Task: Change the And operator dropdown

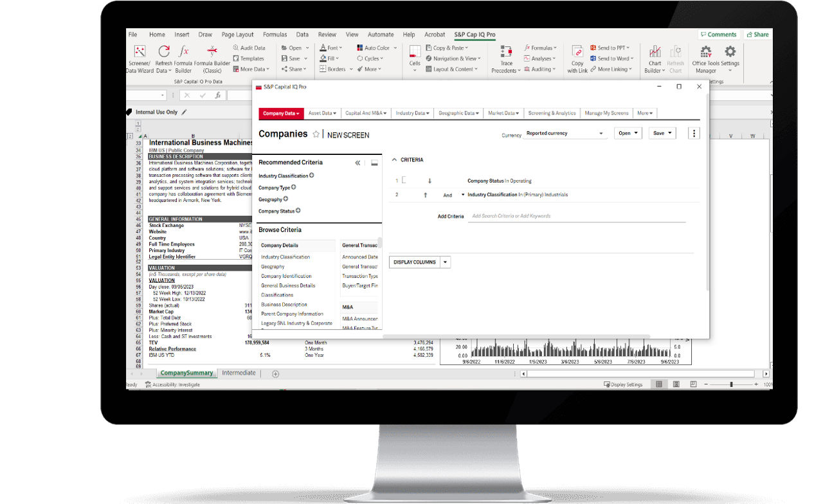Action: (x=453, y=195)
